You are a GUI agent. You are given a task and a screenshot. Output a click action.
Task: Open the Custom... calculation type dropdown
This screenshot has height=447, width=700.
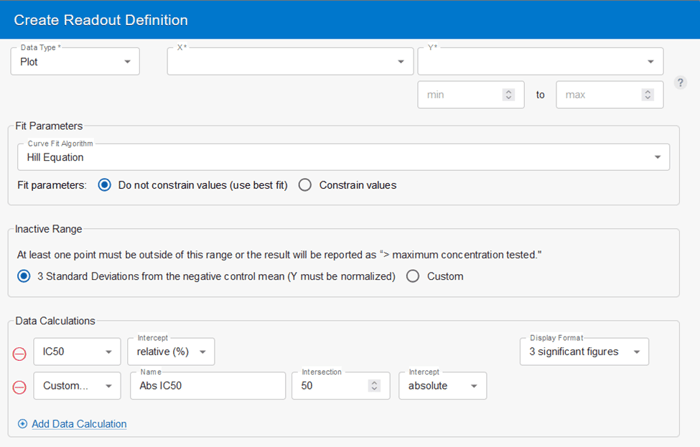pyautogui.click(x=77, y=386)
